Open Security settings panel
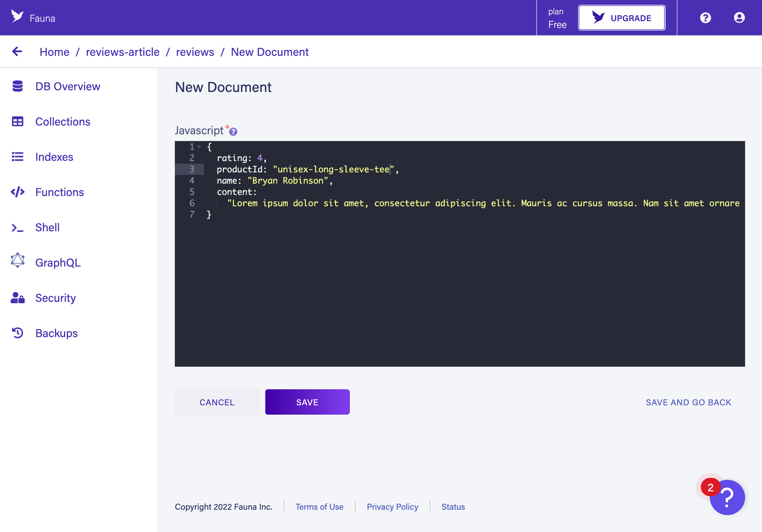The height and width of the screenshot is (532, 762). (55, 298)
